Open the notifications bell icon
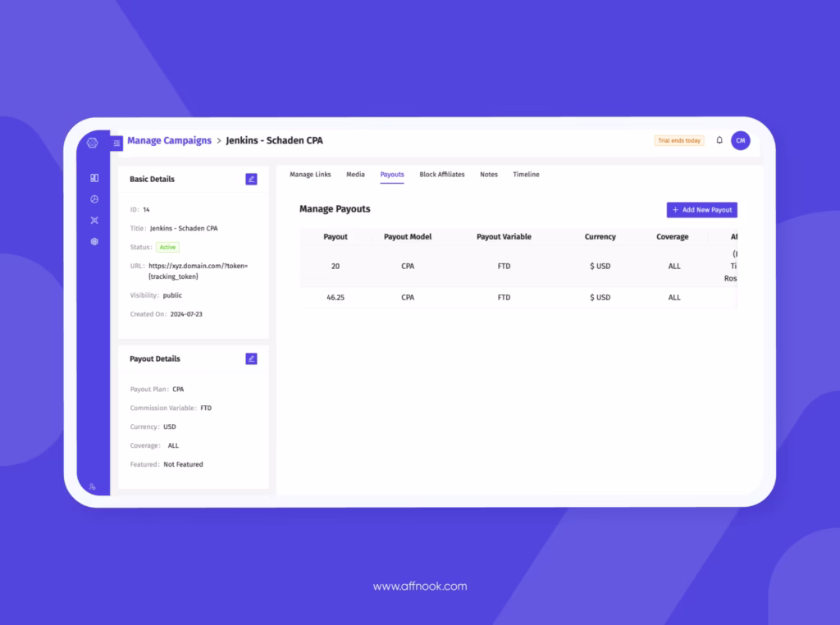Image resolution: width=840 pixels, height=625 pixels. [719, 140]
